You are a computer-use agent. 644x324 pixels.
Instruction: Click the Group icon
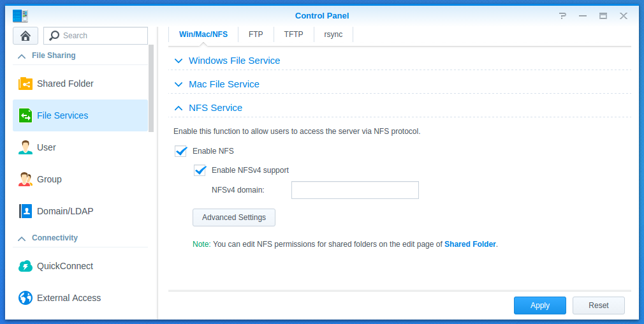click(26, 179)
